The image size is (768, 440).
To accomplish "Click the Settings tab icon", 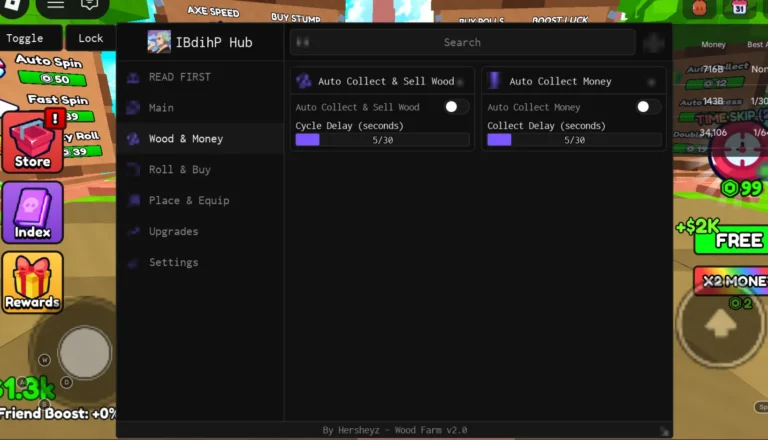I will 133,263.
